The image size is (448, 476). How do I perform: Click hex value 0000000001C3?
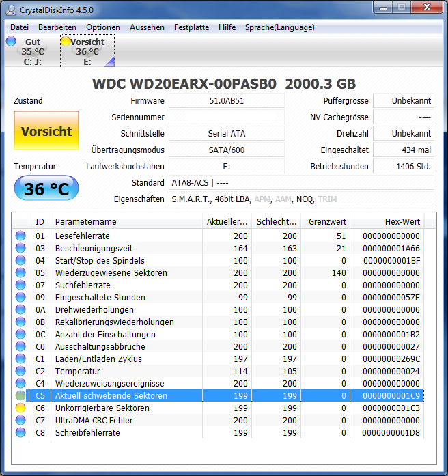pos(391,408)
